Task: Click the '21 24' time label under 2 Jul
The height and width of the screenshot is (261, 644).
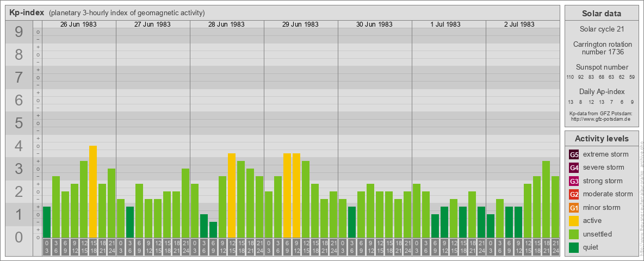Action: click(555, 248)
